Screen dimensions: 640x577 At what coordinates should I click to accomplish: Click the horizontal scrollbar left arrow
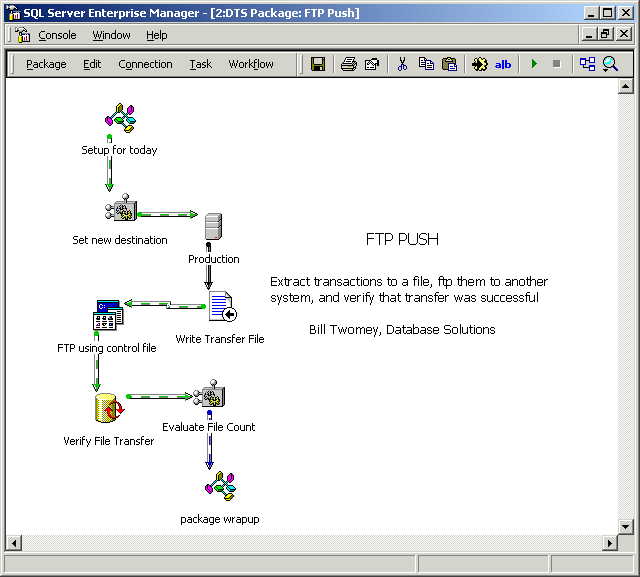click(14, 543)
